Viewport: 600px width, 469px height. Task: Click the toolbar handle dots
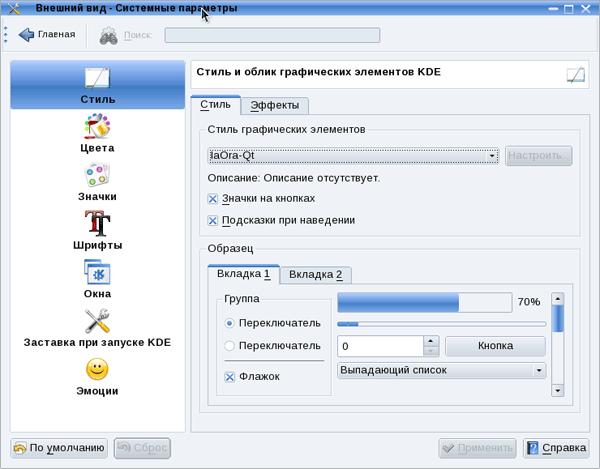pos(5,34)
